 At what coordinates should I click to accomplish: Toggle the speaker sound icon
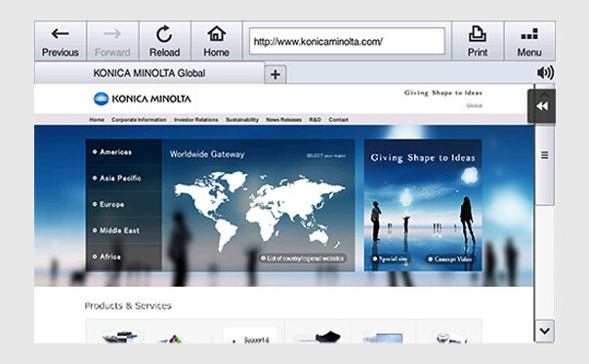(545, 72)
